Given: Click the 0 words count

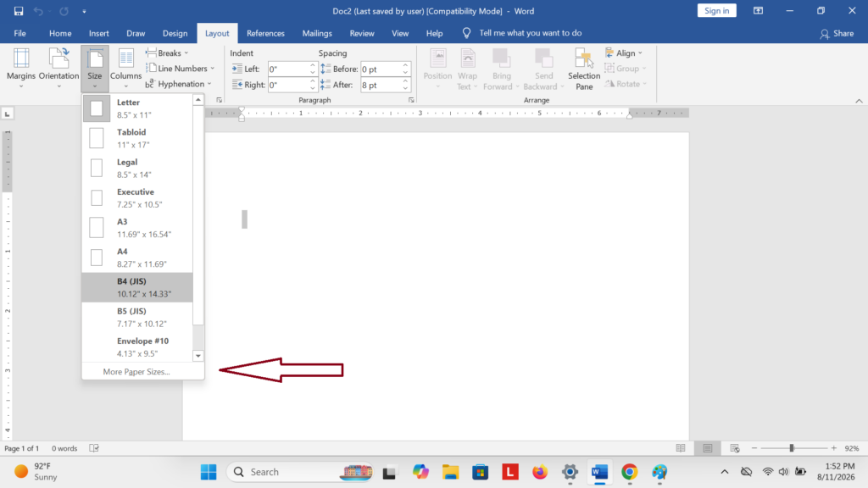Looking at the screenshot, I should (x=64, y=448).
